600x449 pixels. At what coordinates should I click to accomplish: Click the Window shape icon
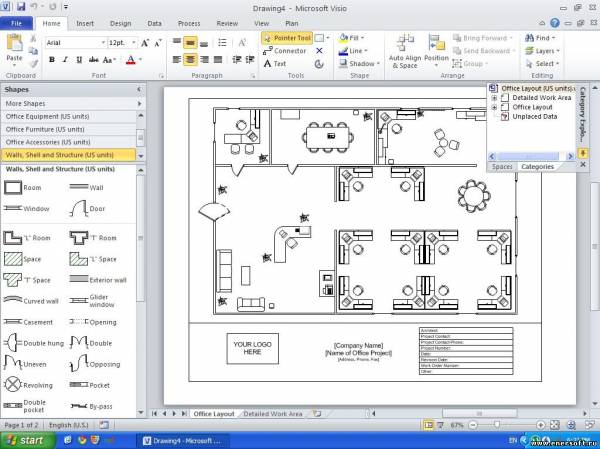coord(13,209)
